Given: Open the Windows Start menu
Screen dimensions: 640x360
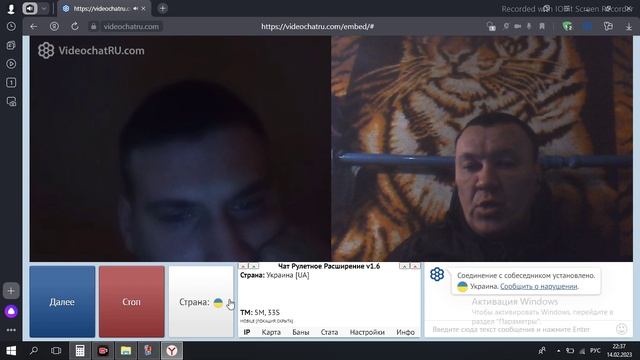Looking at the screenshot, I should (11, 351).
